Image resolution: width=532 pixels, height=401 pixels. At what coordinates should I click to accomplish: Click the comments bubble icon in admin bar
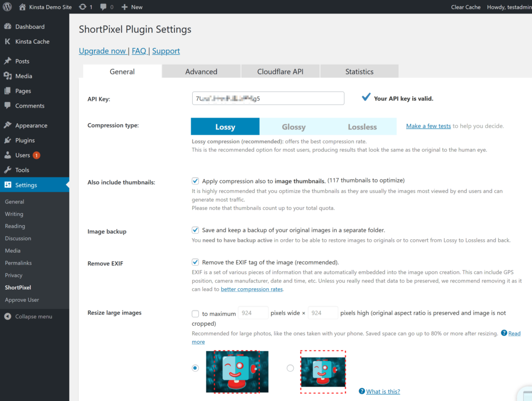coord(104,7)
